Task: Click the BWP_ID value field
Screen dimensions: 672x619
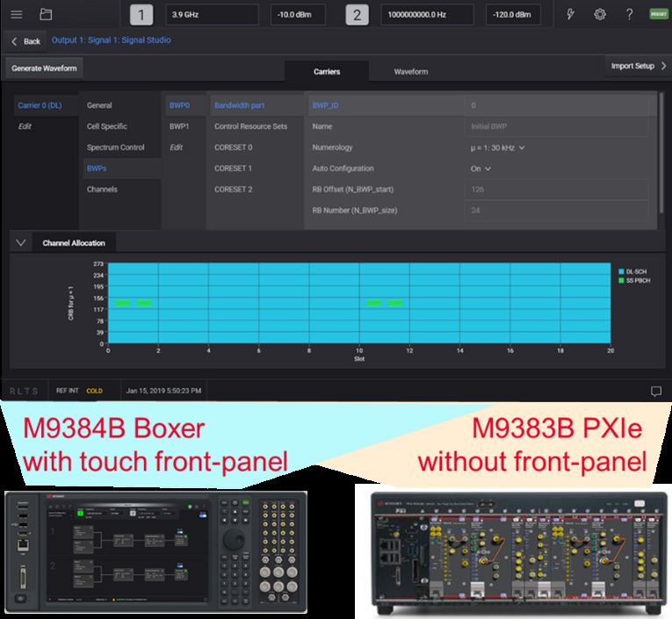Action: (556, 105)
